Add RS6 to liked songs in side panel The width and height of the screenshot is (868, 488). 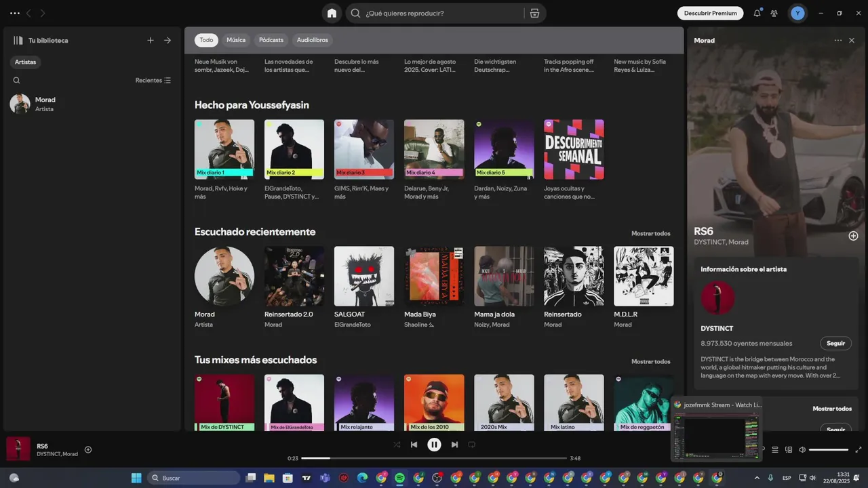pos(853,236)
